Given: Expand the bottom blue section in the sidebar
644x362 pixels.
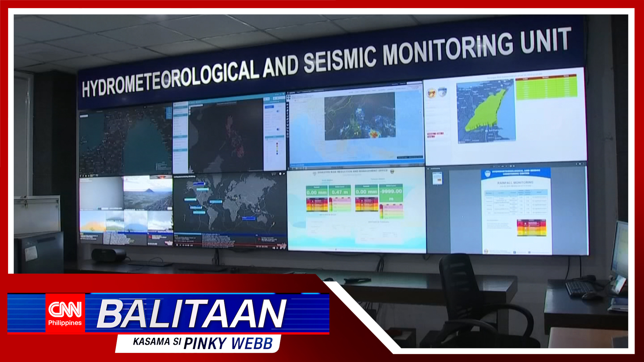Looking at the screenshot, I should pyautogui.click(x=180, y=150).
